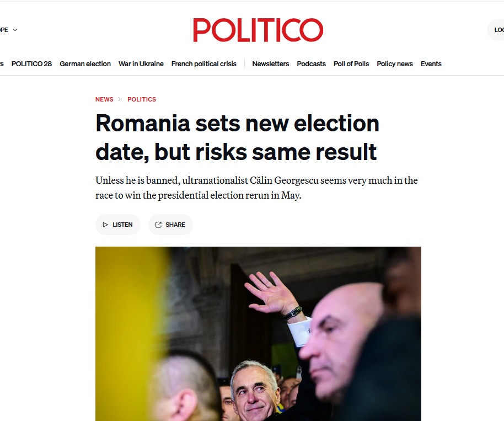
Task: Click the photo of Călin Georgescu waving
Action: [x=258, y=331]
